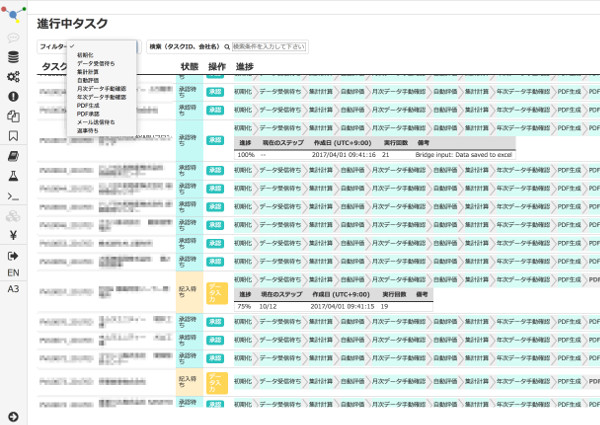600x425 pixels.
Task: Open the terminal prompt icon
Action: tap(13, 196)
